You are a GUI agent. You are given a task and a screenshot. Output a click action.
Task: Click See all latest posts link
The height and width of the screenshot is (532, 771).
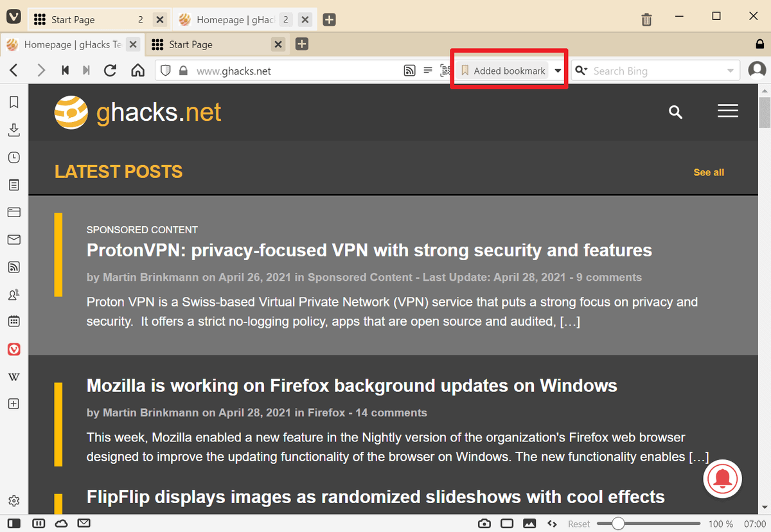coord(709,172)
